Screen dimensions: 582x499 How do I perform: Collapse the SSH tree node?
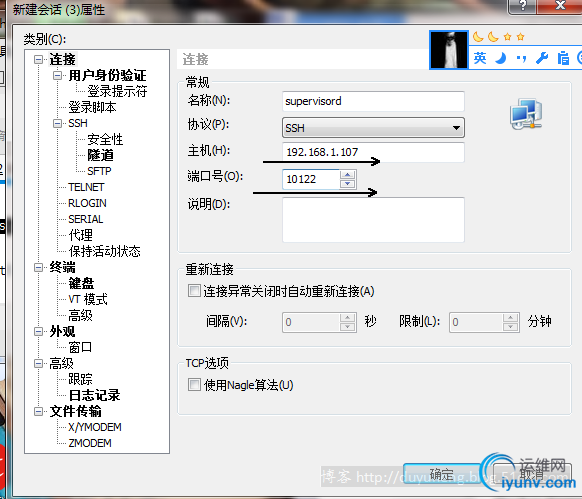[x=57, y=123]
